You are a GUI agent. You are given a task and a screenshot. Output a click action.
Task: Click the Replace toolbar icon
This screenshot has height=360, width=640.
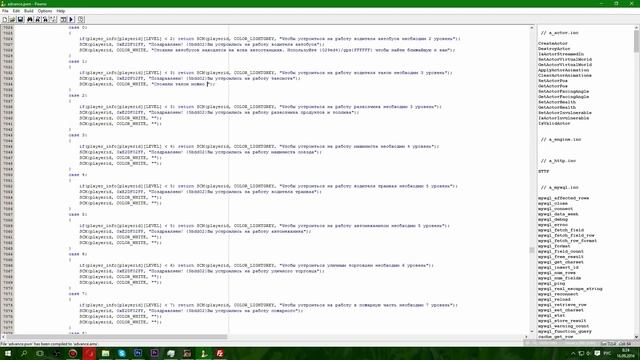pos(45,19)
